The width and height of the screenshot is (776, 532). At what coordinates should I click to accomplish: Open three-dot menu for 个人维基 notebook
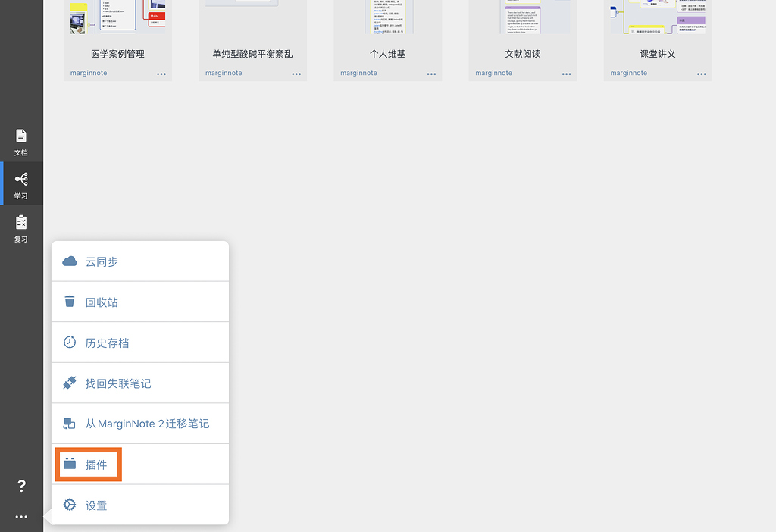tap(431, 74)
